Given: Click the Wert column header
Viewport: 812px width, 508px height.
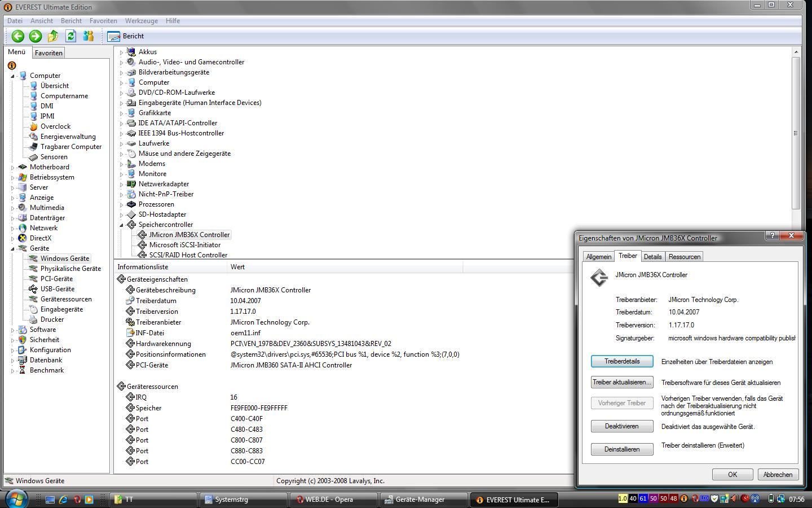Looking at the screenshot, I should pos(345,267).
